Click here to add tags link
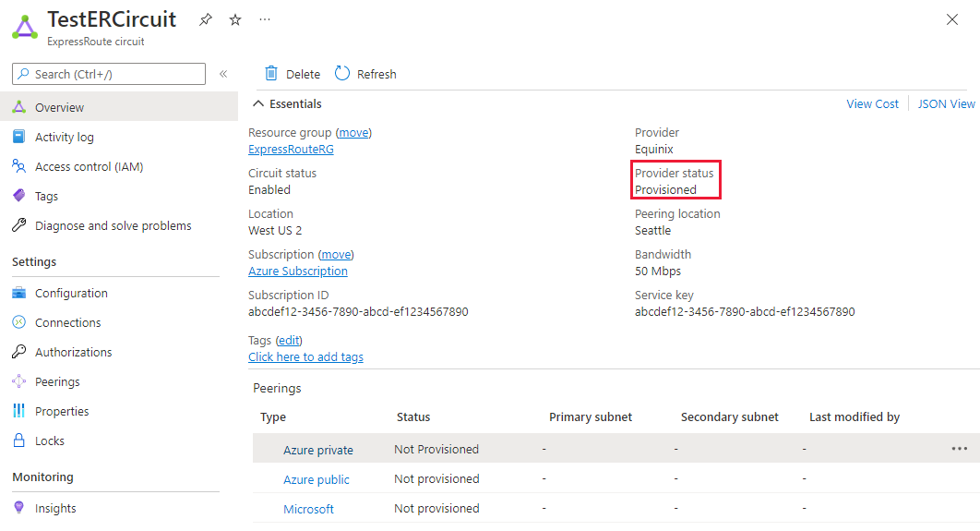Image resolution: width=980 pixels, height=531 pixels. (305, 356)
